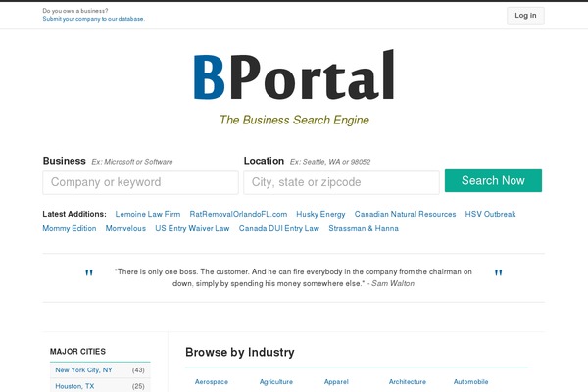Viewport: 588px width, 392px height.
Task: Open the HSV Outbreak link
Action: click(x=491, y=214)
